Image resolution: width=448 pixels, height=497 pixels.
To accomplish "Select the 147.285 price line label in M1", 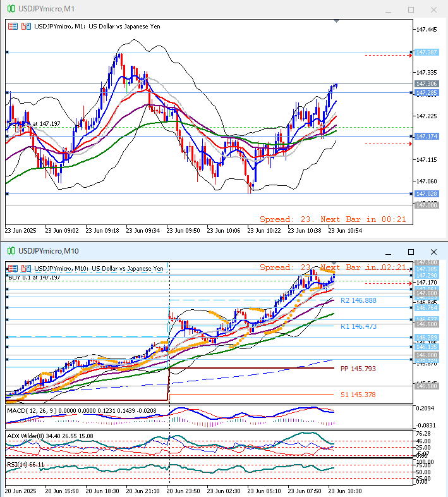I will (427, 92).
